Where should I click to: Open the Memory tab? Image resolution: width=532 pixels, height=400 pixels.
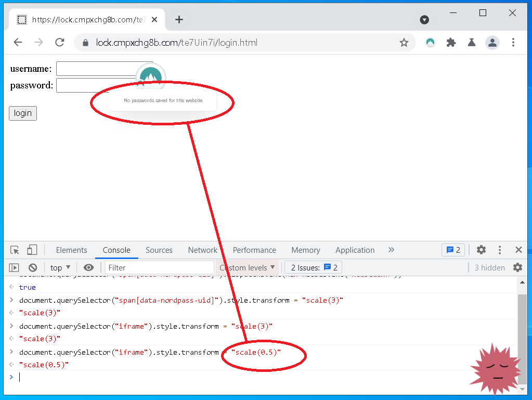[305, 250]
